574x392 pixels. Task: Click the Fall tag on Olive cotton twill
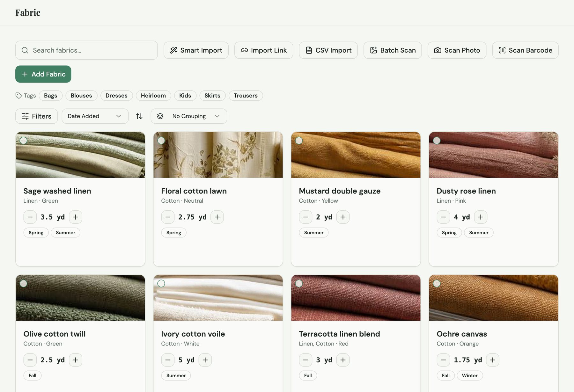33,375
